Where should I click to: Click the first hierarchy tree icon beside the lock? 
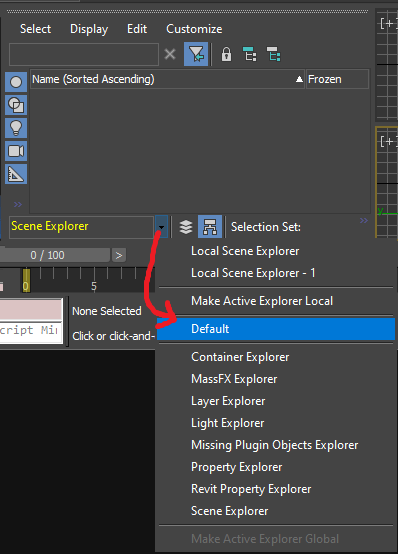(x=250, y=54)
